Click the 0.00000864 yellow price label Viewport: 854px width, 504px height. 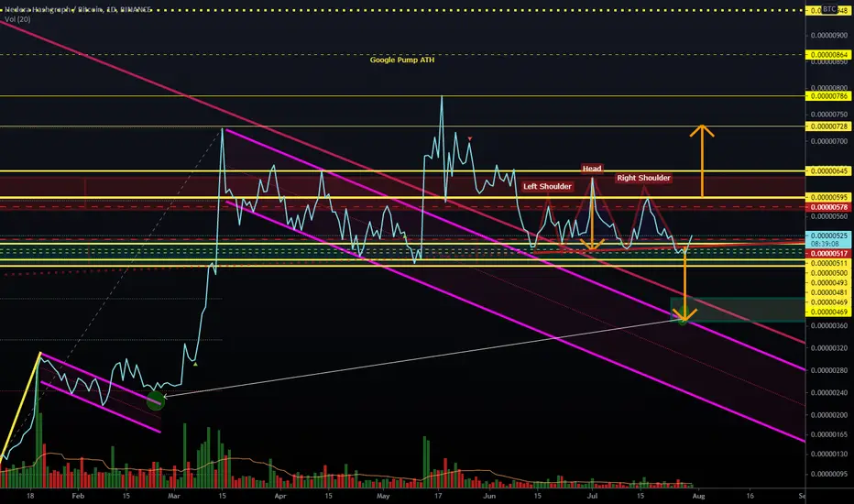[x=828, y=54]
